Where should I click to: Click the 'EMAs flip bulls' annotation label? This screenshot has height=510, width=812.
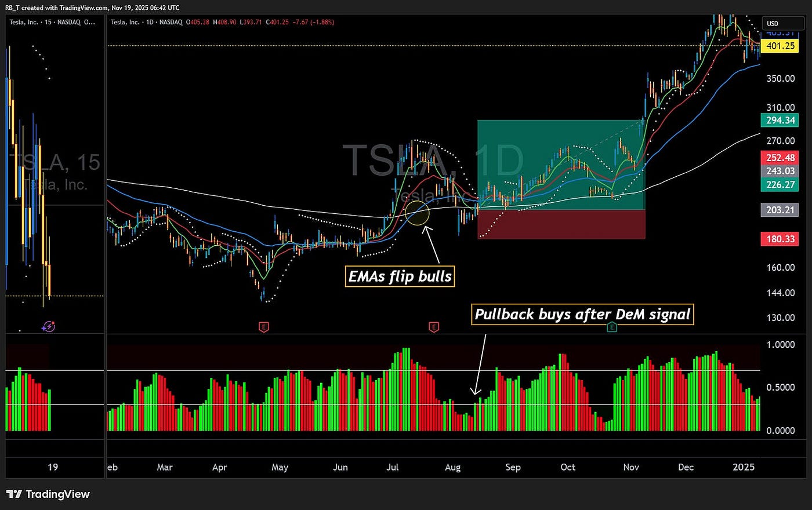[400, 276]
